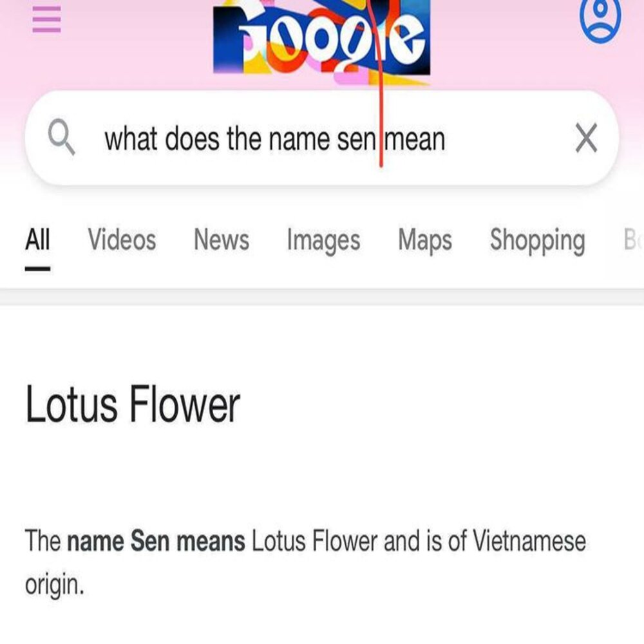Click the Google doodle logo

pyautogui.click(x=322, y=40)
